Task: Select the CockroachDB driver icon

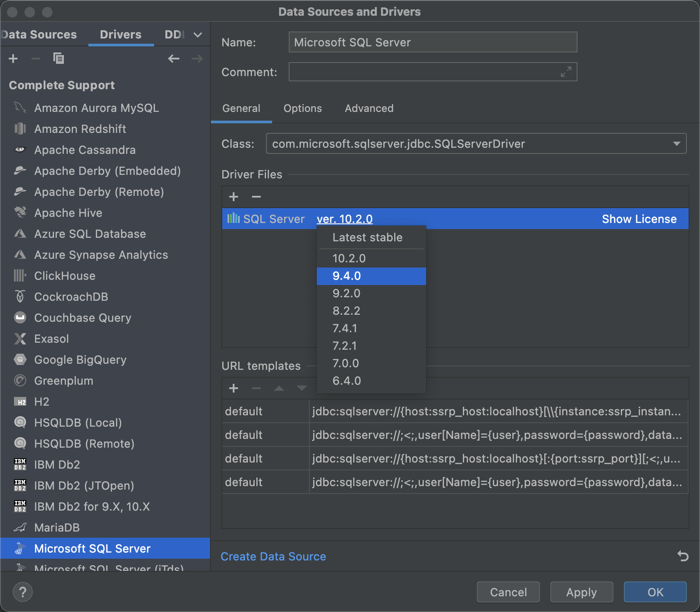Action: (x=20, y=296)
